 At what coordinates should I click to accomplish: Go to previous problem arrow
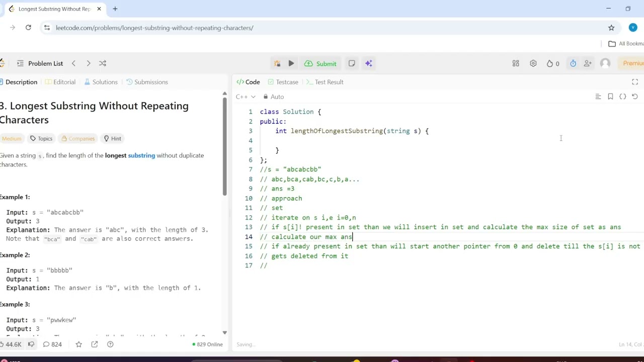pos(73,63)
